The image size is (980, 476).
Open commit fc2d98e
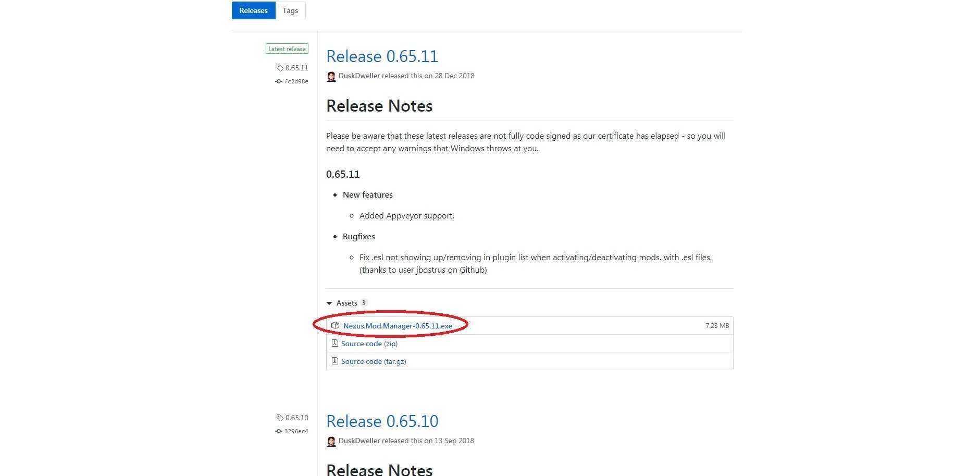click(296, 81)
